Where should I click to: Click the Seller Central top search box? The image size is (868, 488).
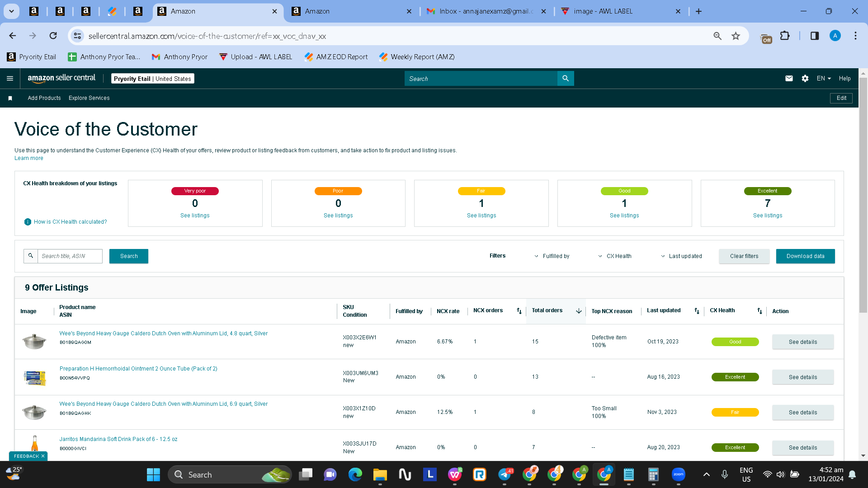(x=481, y=79)
